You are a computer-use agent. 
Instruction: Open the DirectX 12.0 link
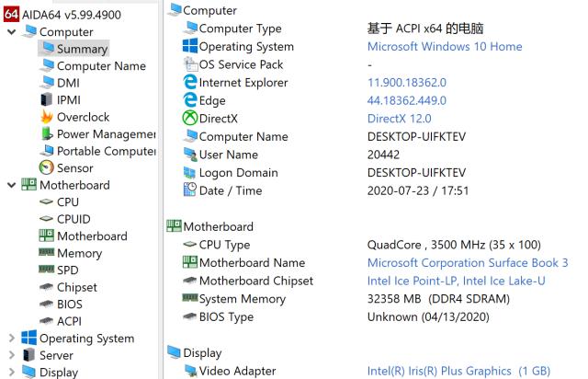(x=400, y=119)
